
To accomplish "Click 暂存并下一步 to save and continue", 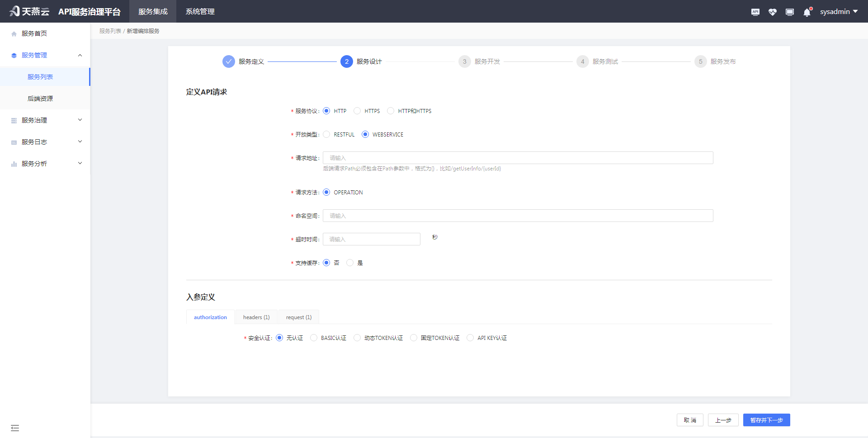I will click(x=766, y=420).
